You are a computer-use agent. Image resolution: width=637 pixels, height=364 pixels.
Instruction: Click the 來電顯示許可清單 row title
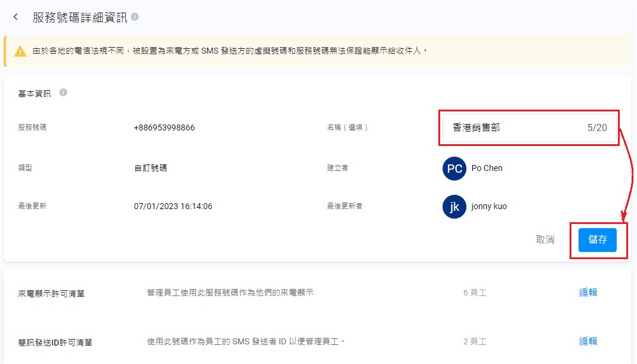point(51,294)
